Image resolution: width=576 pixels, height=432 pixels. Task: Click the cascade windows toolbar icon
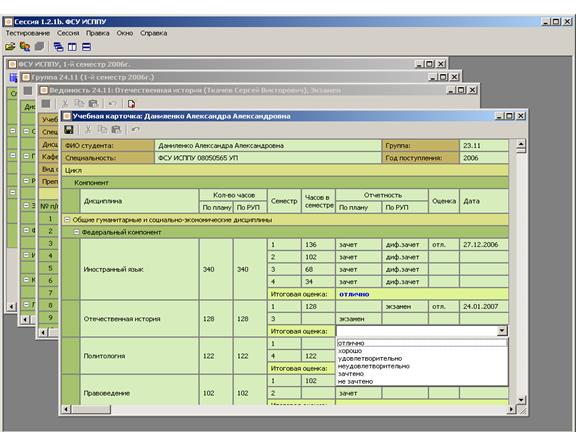[58, 47]
